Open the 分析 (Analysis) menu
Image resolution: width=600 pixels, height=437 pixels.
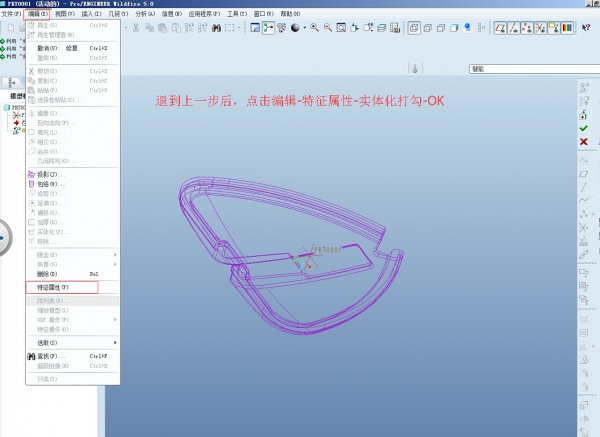click(x=145, y=14)
